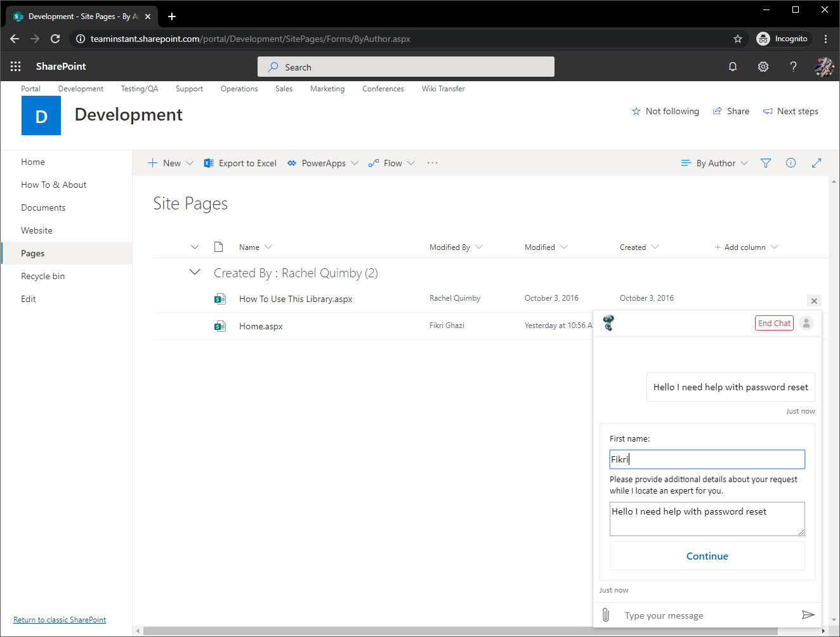Expand the list to full page view
The image size is (840, 637).
pos(817,163)
